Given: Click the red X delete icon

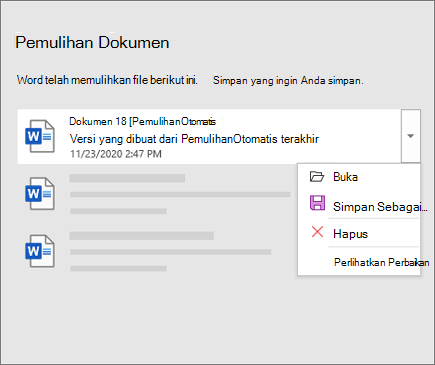Looking at the screenshot, I should 317,232.
